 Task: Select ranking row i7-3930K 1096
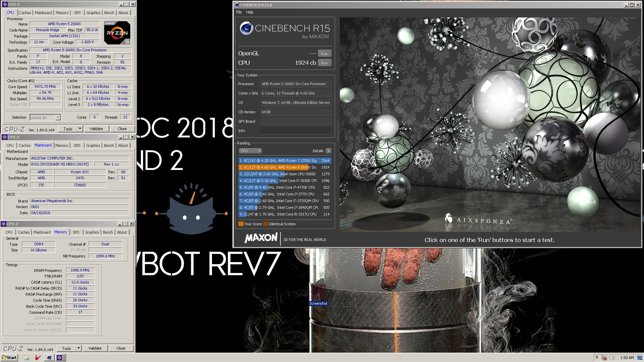pyautogui.click(x=285, y=181)
